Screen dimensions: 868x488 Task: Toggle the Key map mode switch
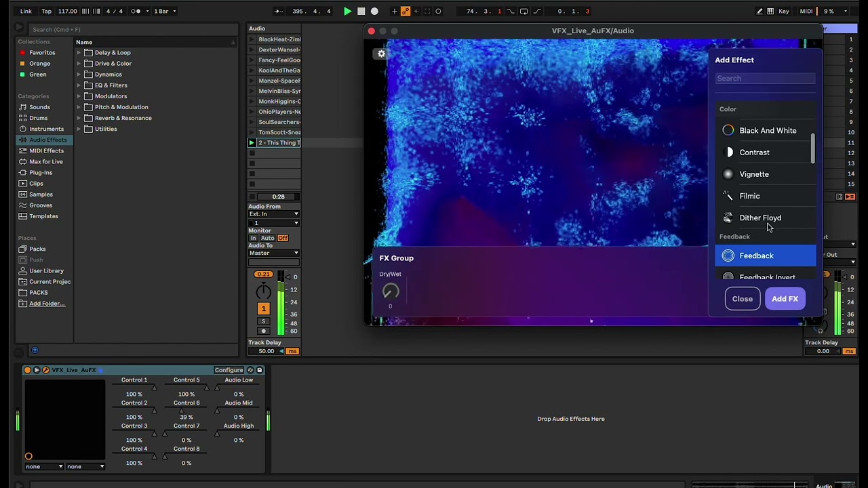pos(784,11)
